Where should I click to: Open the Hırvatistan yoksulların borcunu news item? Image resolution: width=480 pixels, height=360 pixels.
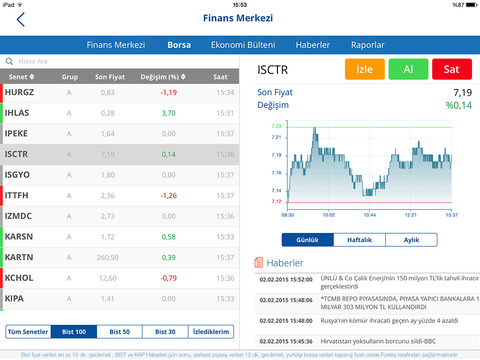(x=368, y=341)
